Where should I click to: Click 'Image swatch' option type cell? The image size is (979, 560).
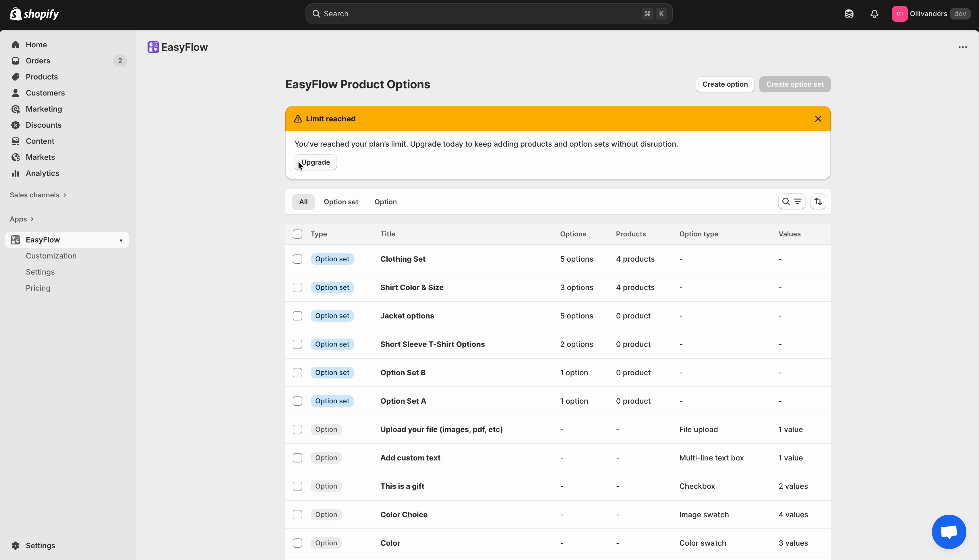point(704,515)
